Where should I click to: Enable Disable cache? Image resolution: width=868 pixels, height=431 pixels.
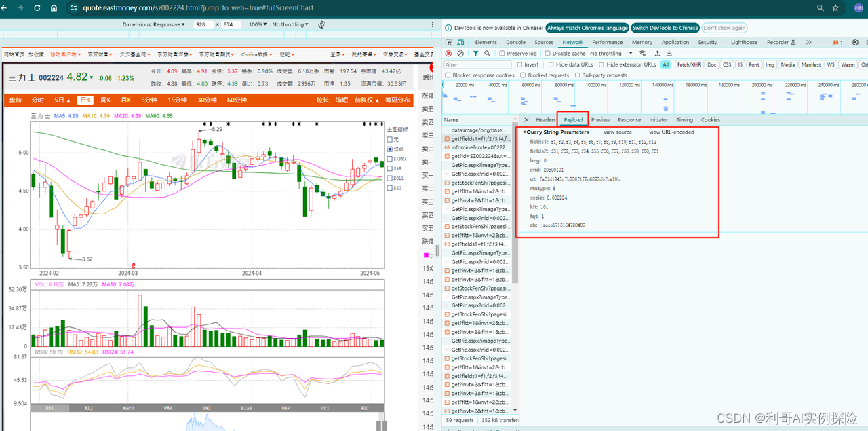(x=548, y=53)
